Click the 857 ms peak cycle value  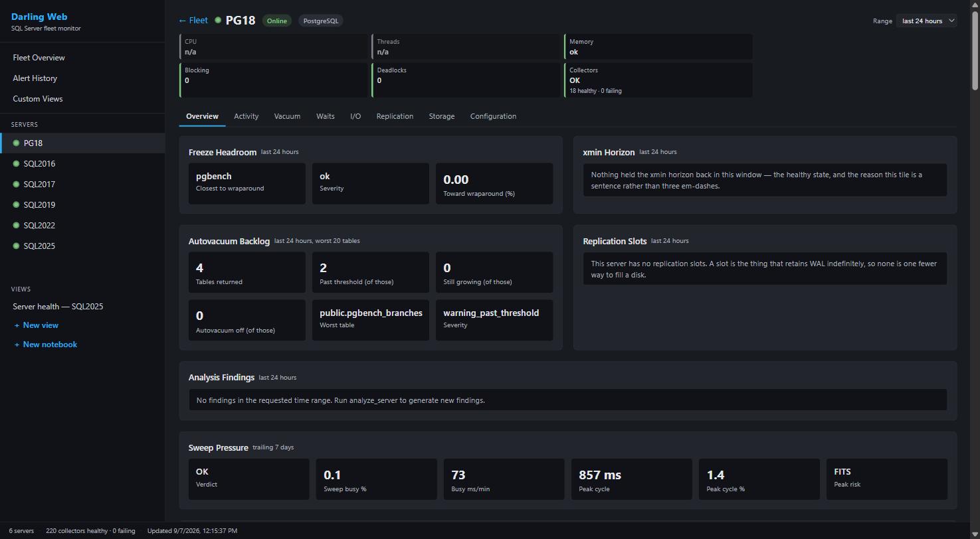(600, 475)
